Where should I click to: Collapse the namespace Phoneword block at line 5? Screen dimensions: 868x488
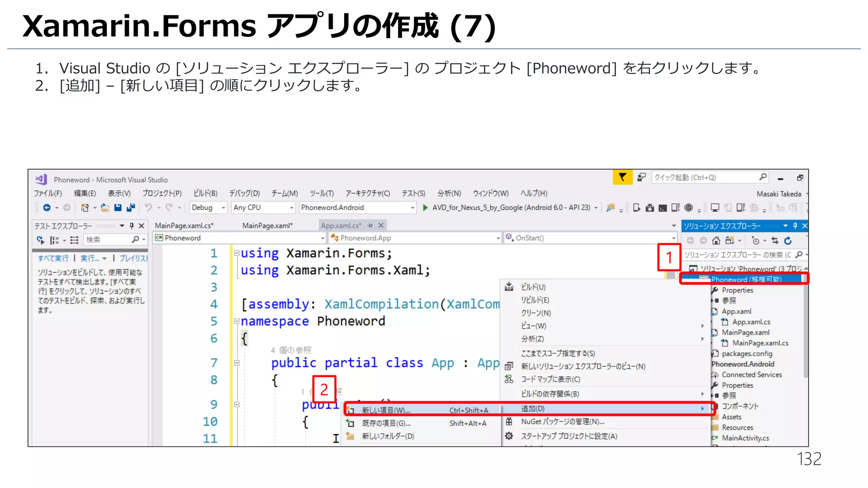pyautogui.click(x=237, y=321)
